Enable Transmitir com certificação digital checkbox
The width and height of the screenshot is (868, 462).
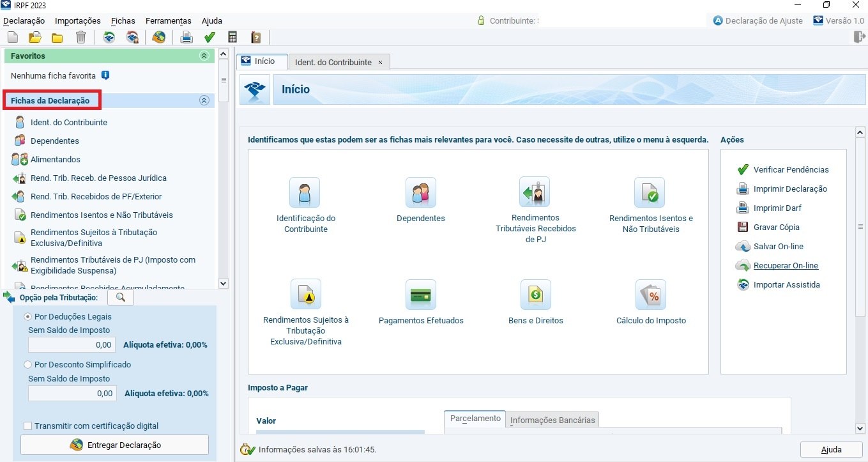tap(28, 426)
